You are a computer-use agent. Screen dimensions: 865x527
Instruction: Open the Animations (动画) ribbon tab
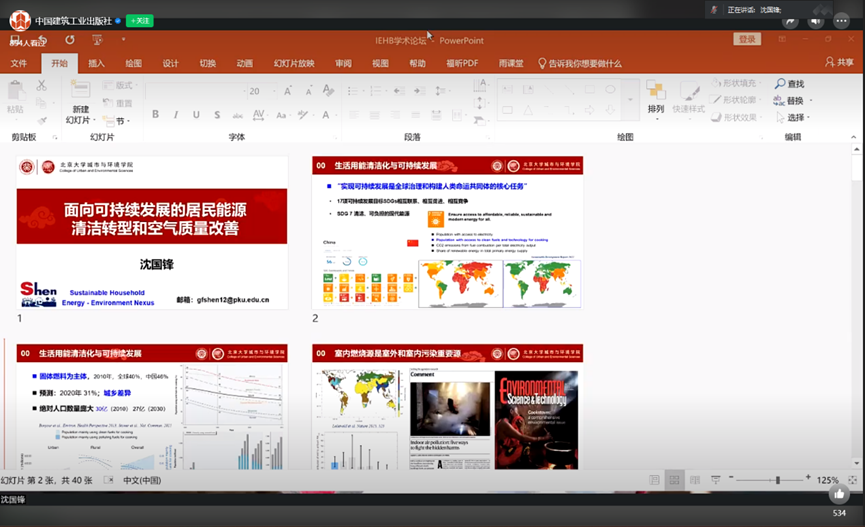244,63
